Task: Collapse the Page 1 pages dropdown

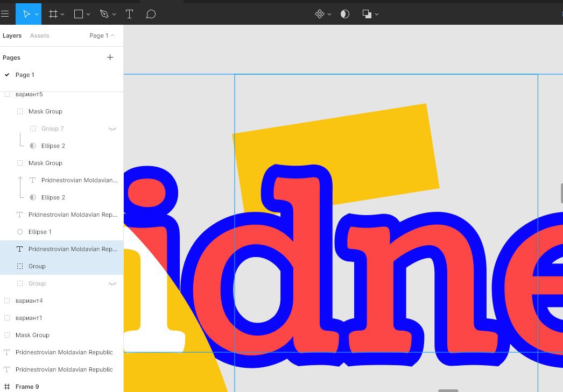Action: pos(102,35)
